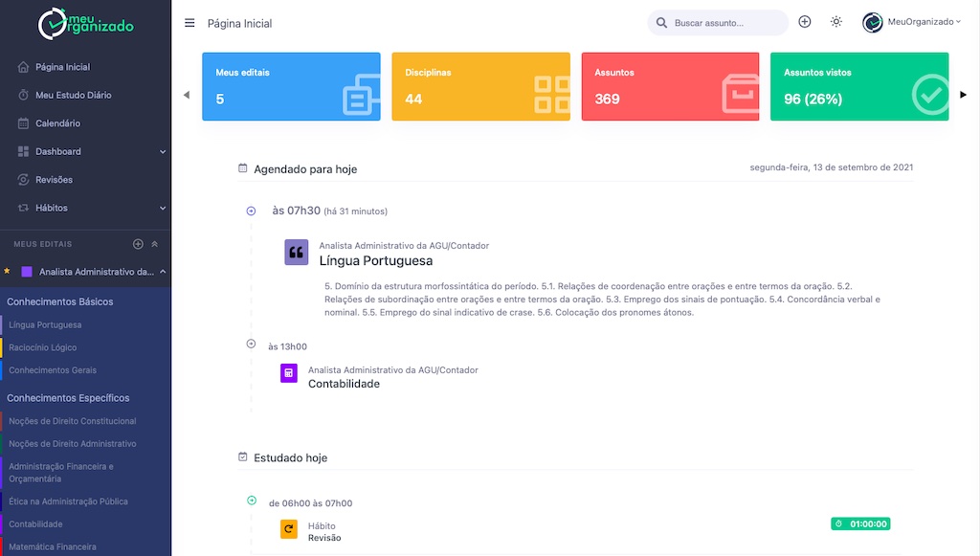Click the dashboard grid icon
Screen dimensions: 980x556
pyautogui.click(x=23, y=151)
